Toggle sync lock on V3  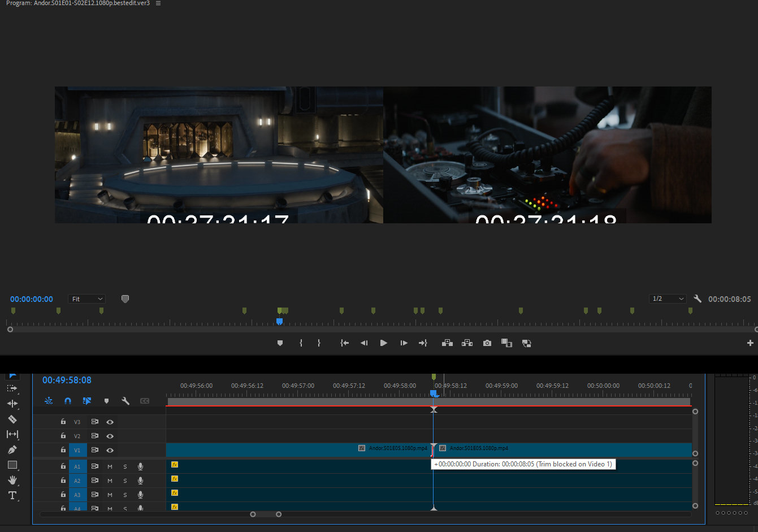pos(94,422)
